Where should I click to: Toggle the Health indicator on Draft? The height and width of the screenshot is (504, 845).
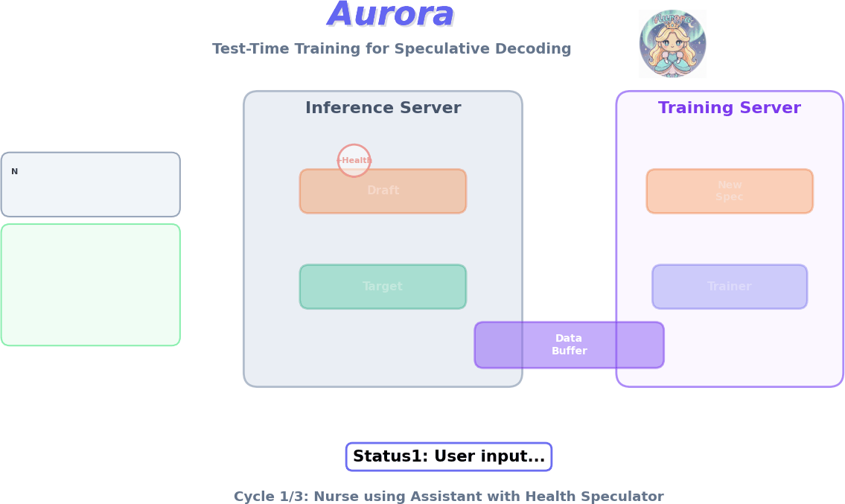353,160
